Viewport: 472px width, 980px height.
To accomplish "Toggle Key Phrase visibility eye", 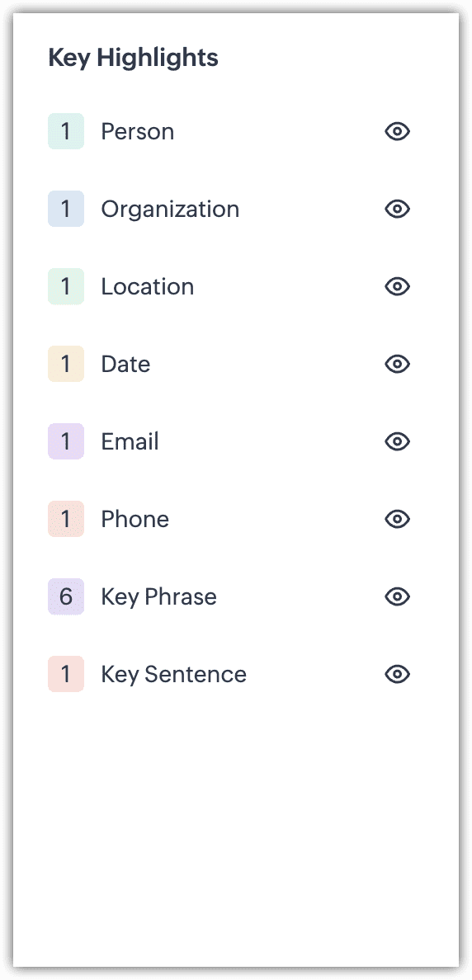I will click(x=397, y=596).
